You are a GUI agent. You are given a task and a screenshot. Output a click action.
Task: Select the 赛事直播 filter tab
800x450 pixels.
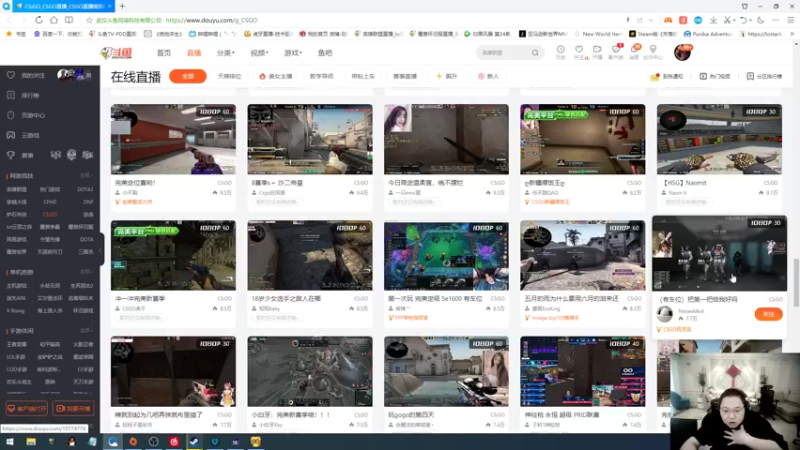pos(405,76)
